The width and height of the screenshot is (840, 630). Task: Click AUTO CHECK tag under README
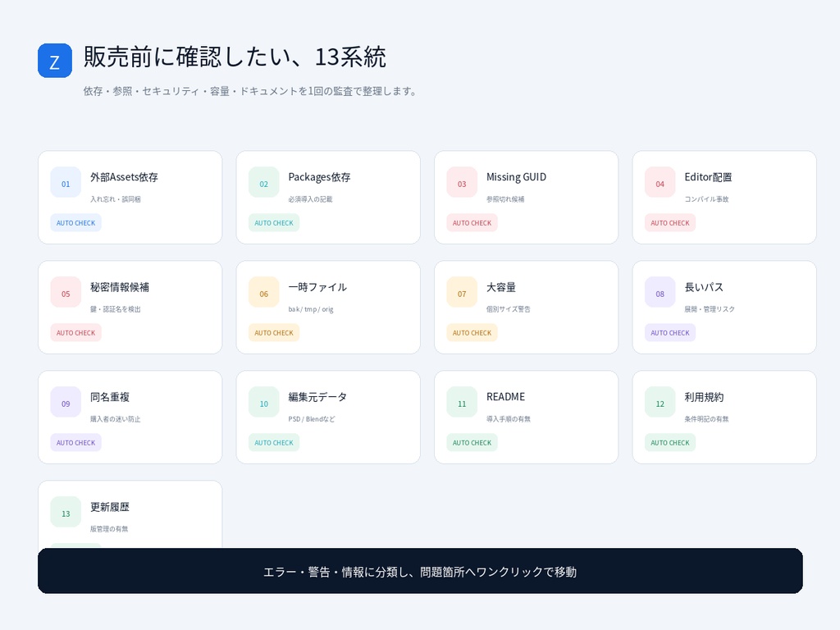(x=472, y=442)
